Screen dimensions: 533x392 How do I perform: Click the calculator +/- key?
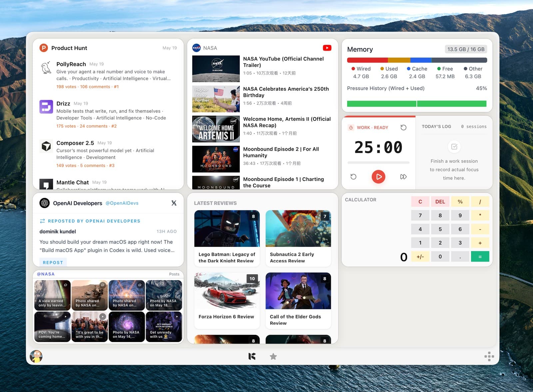pos(420,257)
